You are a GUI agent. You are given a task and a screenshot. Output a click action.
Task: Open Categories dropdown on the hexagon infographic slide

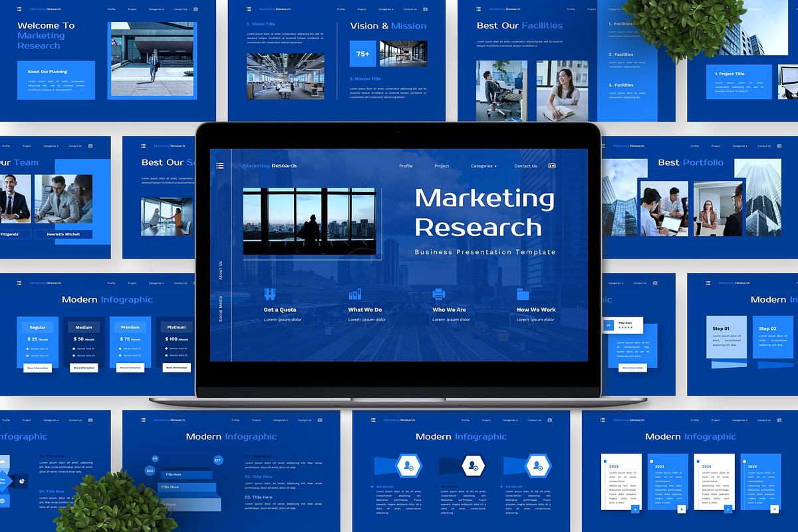511,420
